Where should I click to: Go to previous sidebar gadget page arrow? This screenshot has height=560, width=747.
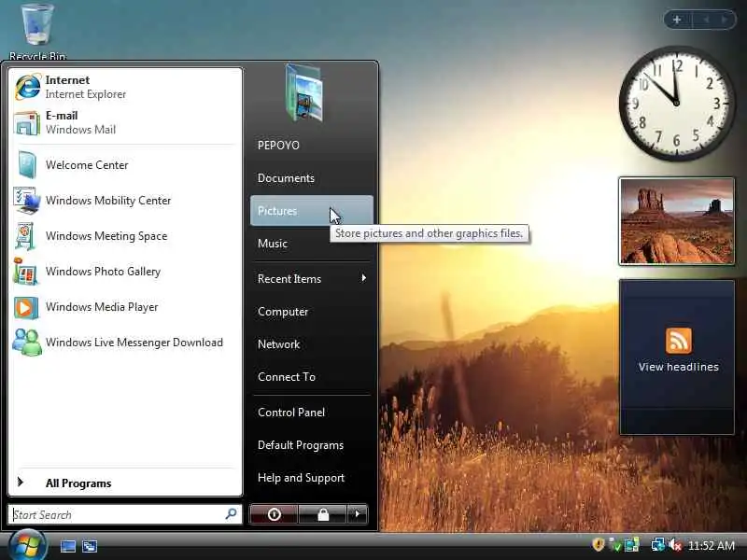tap(706, 20)
